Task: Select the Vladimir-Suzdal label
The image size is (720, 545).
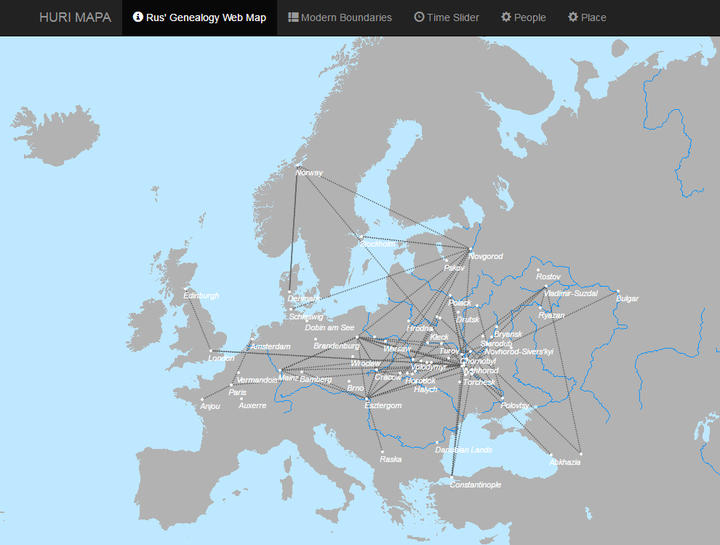Action: tap(571, 293)
